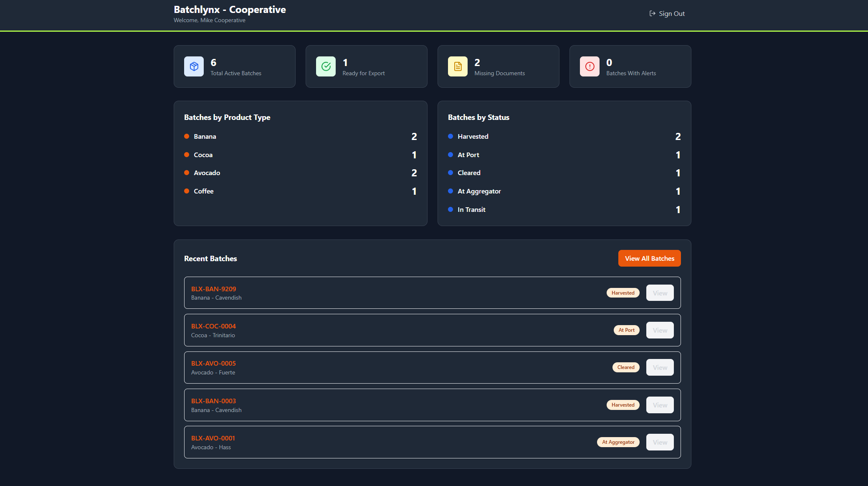This screenshot has height=486, width=868.
Task: Open the BLX-AVO-0001 batch ID link
Action: pos(213,438)
